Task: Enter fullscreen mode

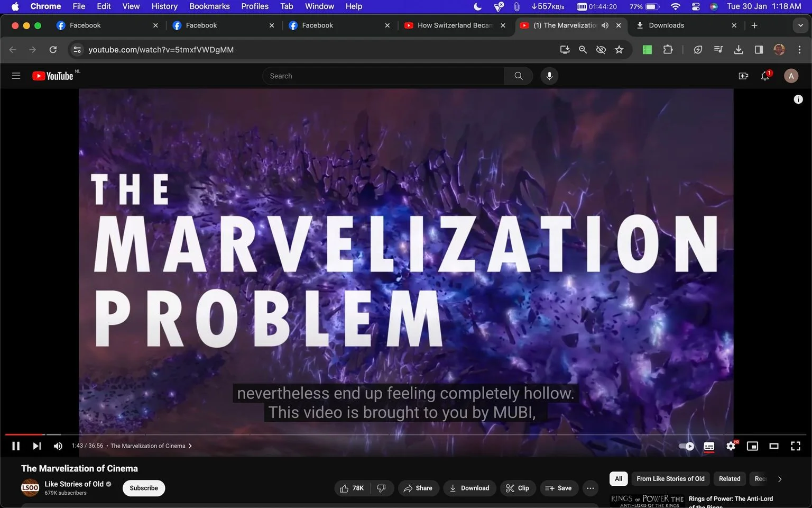Action: click(x=795, y=446)
